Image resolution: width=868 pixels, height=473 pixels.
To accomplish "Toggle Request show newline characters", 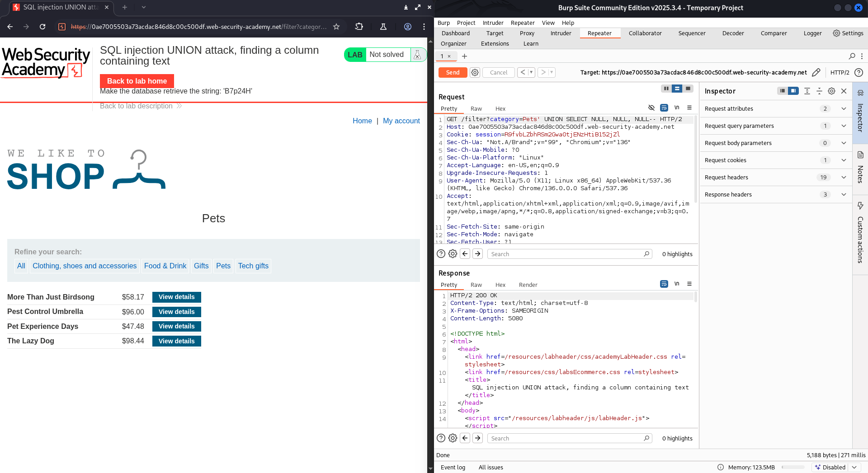I will point(677,108).
